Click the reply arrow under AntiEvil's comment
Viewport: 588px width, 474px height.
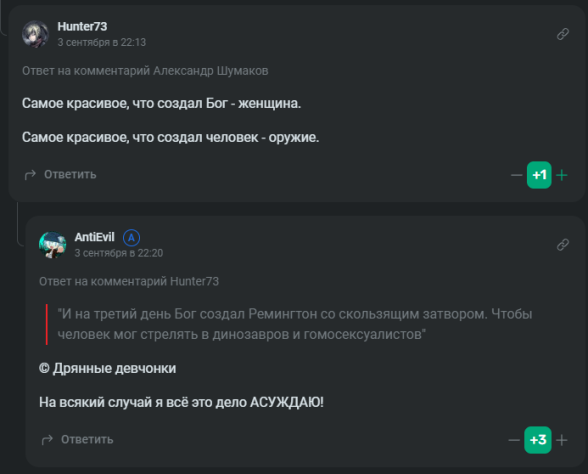(x=47, y=440)
